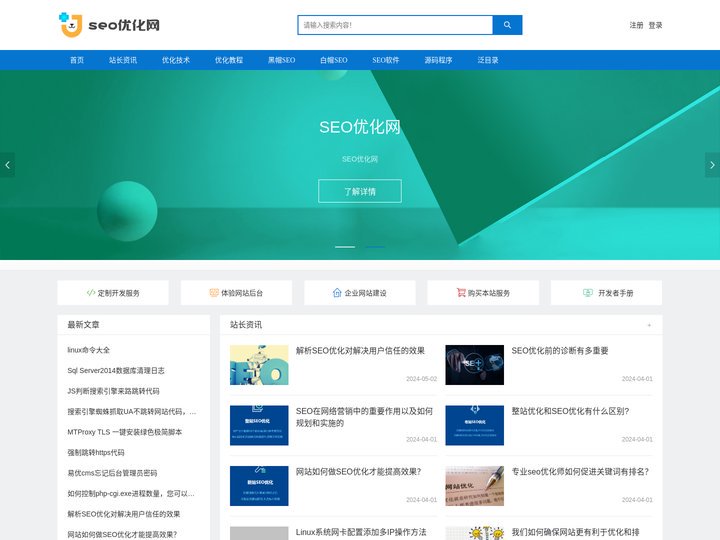Click house icon of 企业网站建设
The image size is (720, 540).
(337, 292)
